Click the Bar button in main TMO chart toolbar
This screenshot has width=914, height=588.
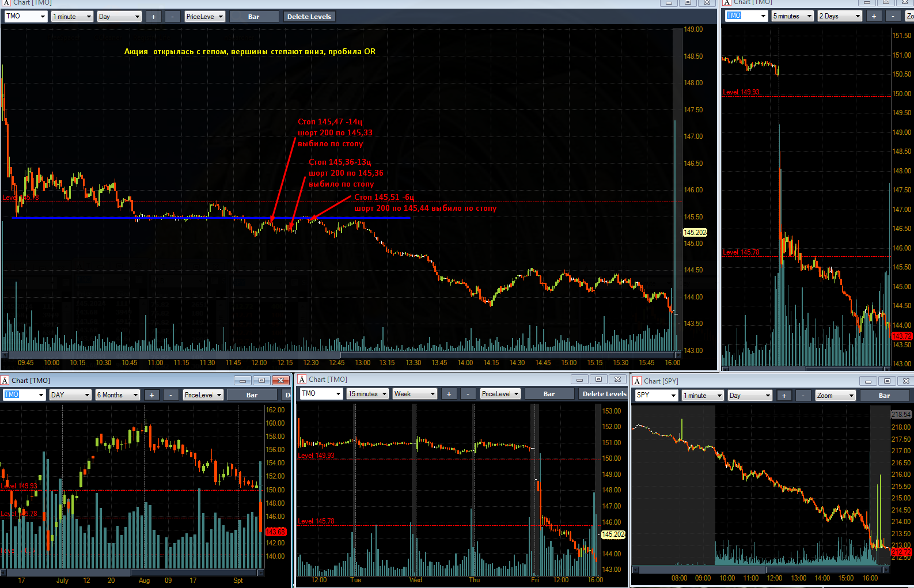coord(254,17)
